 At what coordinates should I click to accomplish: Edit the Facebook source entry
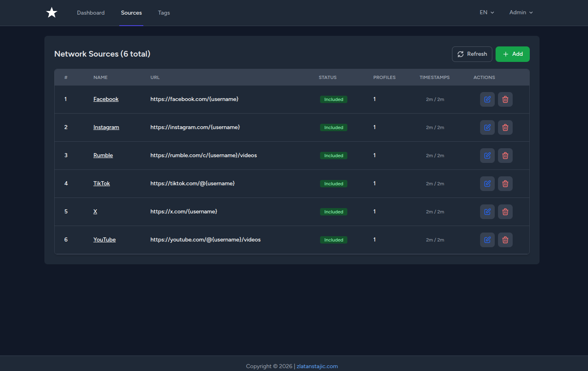tap(487, 99)
